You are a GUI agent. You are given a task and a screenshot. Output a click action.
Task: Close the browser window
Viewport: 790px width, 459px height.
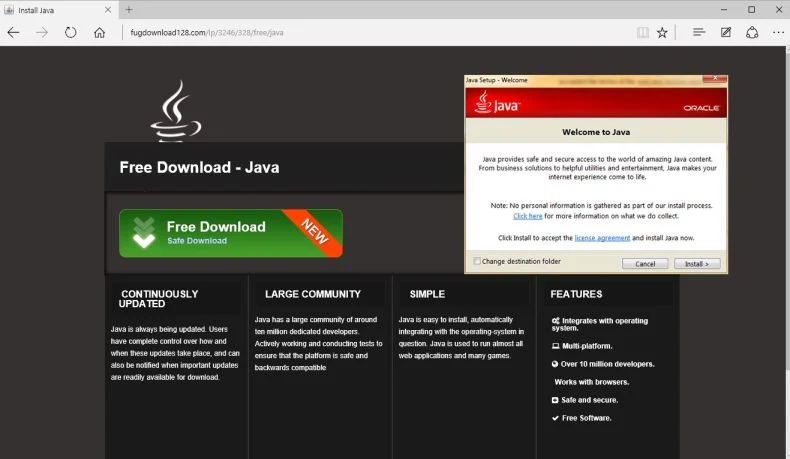coord(778,10)
